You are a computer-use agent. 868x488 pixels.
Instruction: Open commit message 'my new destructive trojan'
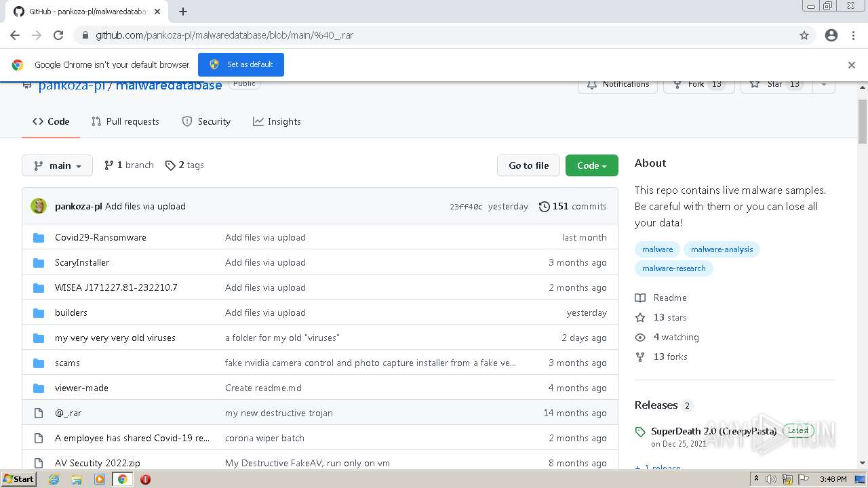(279, 413)
